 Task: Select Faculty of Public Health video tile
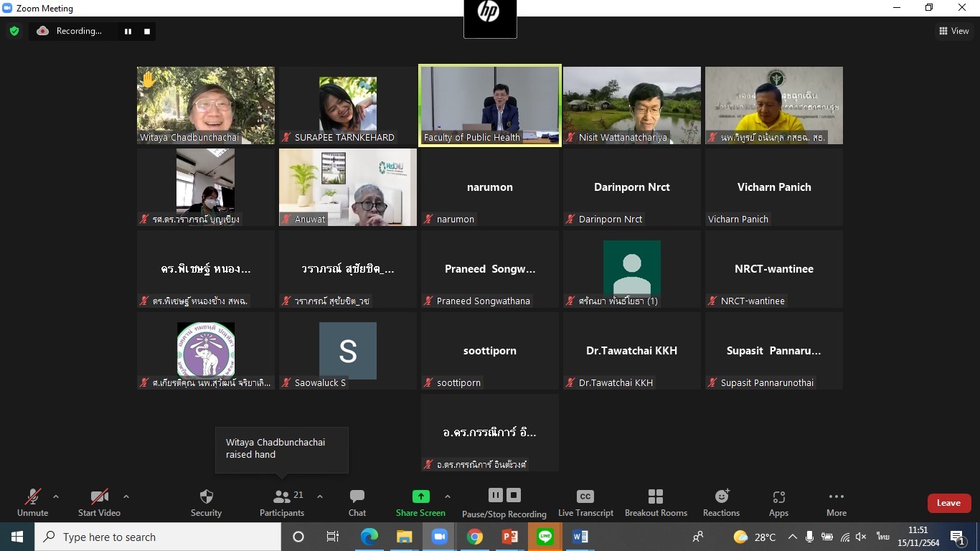[490, 105]
